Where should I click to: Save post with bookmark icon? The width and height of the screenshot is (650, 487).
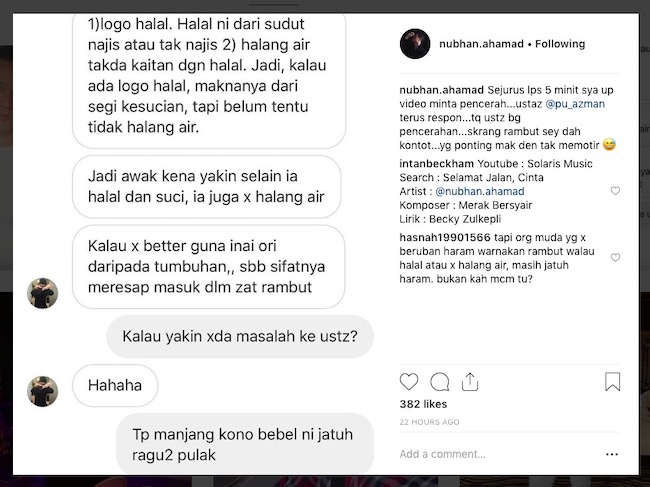(612, 382)
